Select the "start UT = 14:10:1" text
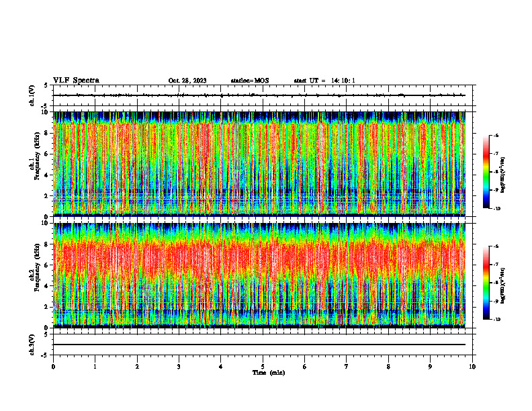Viewport: 532px width, 411px height. (324, 81)
